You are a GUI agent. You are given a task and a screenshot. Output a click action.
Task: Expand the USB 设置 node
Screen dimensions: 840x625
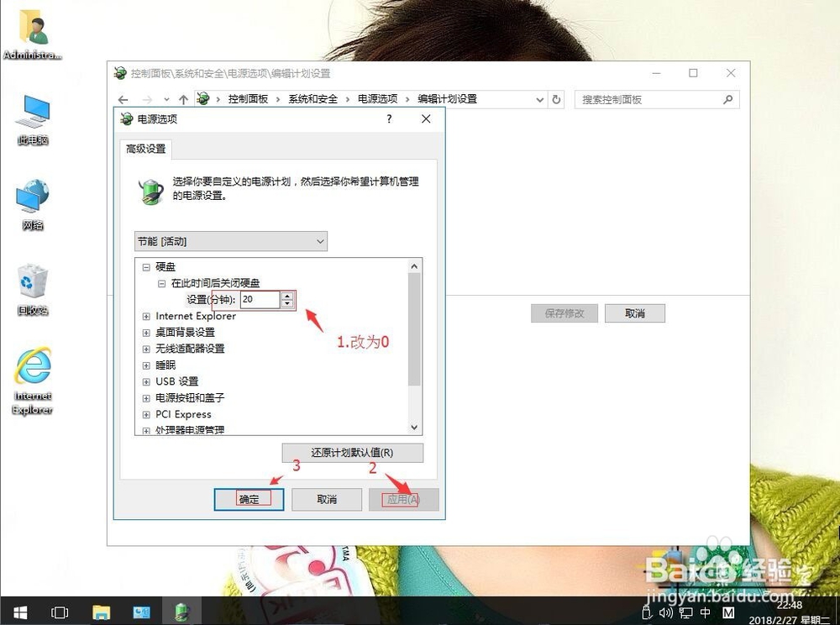point(145,382)
